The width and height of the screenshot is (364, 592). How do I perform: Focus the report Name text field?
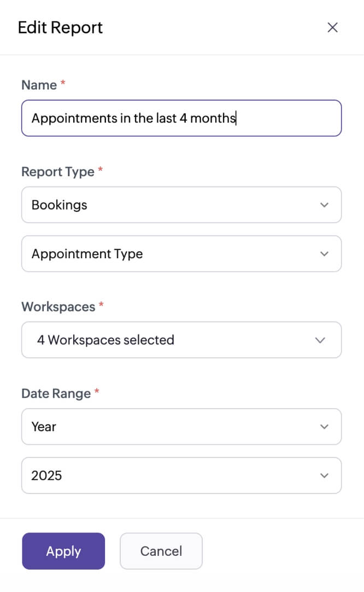[x=284, y=118]
